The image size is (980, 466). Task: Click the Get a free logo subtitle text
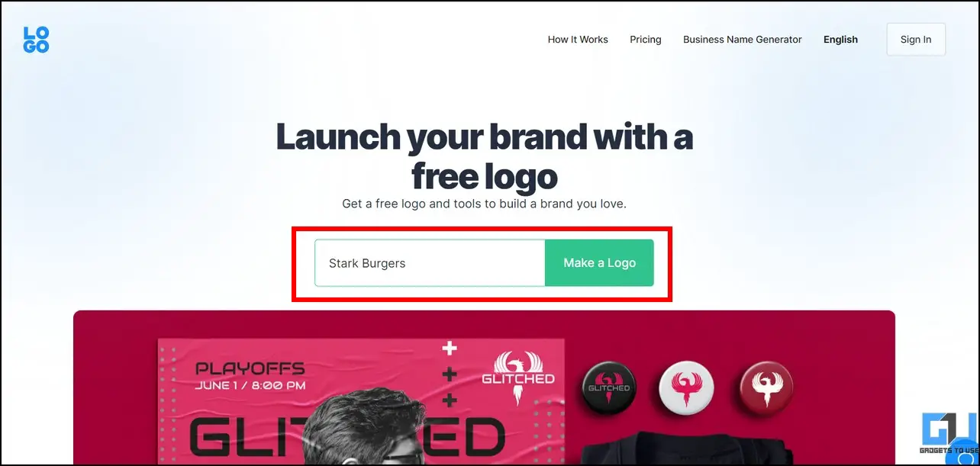pyautogui.click(x=484, y=204)
